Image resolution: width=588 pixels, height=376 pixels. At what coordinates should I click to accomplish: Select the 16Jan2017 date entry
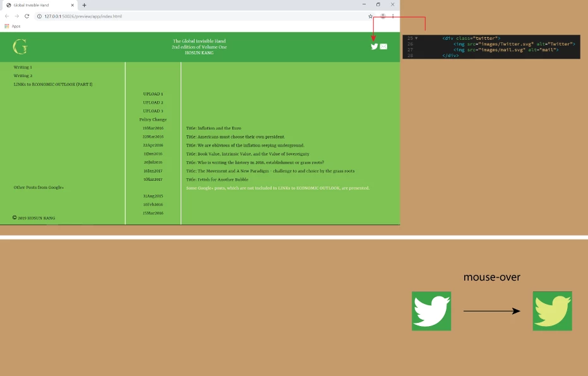pyautogui.click(x=153, y=171)
